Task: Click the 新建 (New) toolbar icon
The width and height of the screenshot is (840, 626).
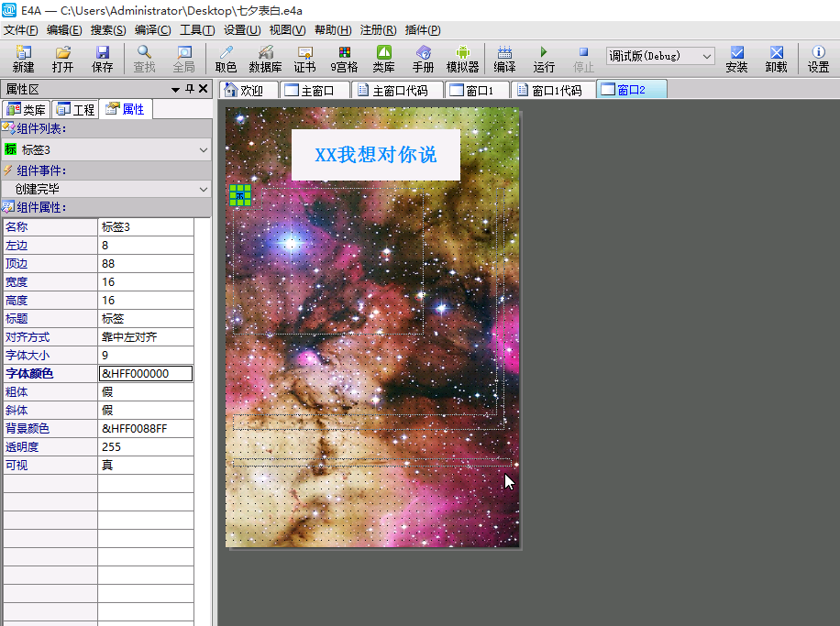Action: (x=23, y=59)
